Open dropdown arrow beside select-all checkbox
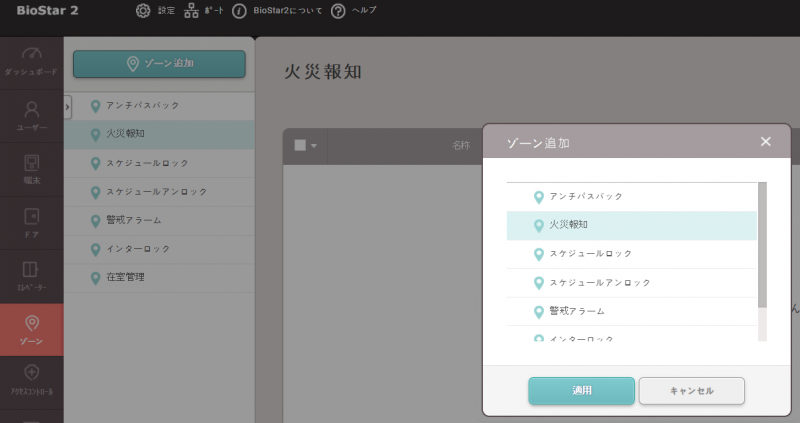Image resolution: width=800 pixels, height=423 pixels. coord(314,146)
